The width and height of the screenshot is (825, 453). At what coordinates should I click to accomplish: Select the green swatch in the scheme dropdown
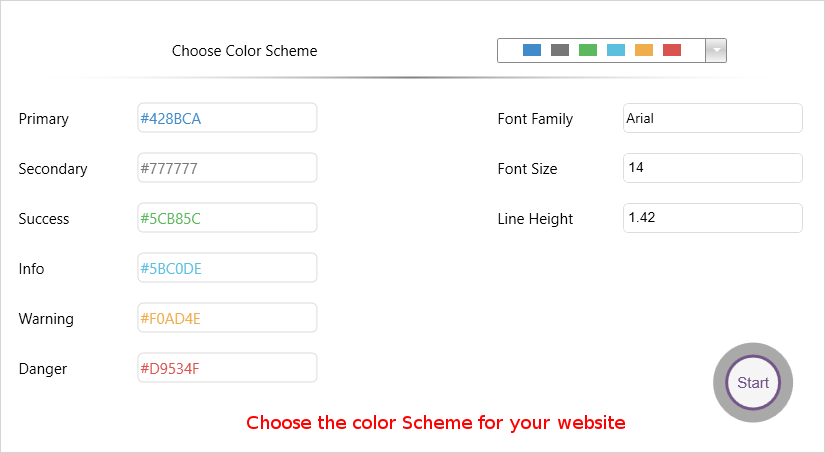click(x=588, y=50)
